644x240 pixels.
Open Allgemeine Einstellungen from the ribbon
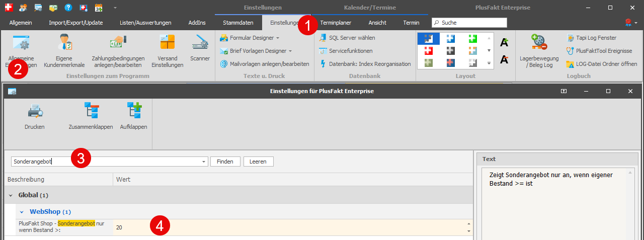click(21, 51)
